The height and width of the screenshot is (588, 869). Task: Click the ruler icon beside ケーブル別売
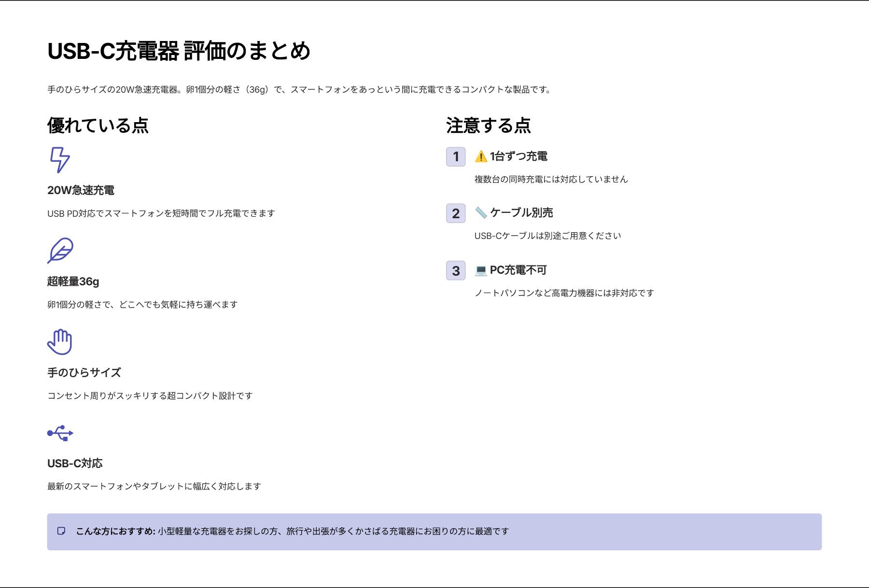click(480, 212)
